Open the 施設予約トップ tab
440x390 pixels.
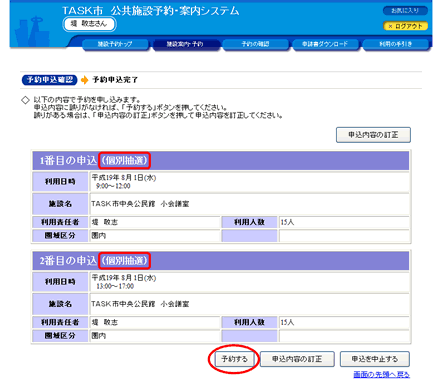pyautogui.click(x=115, y=44)
